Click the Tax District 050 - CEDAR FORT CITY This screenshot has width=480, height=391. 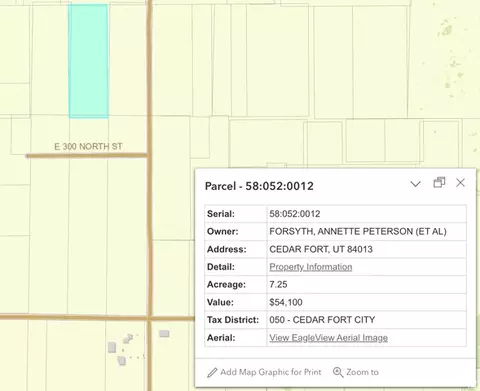point(322,320)
